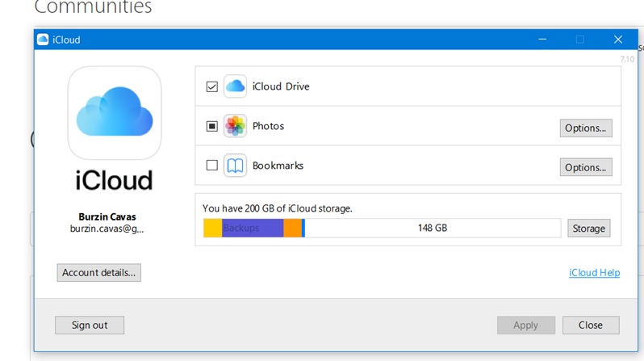The image size is (644, 361).
Task: Click the iCloud title bar icon
Action: 43,40
